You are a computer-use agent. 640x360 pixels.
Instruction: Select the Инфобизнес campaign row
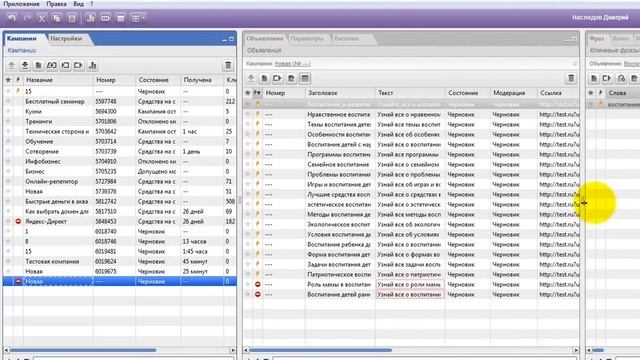pyautogui.click(x=120, y=162)
